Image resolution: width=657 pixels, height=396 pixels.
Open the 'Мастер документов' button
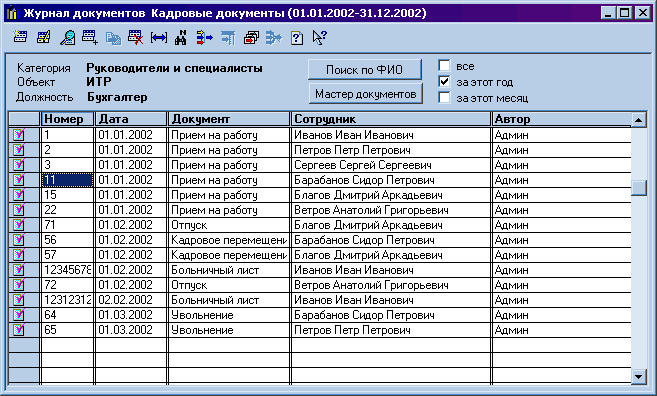(365, 94)
